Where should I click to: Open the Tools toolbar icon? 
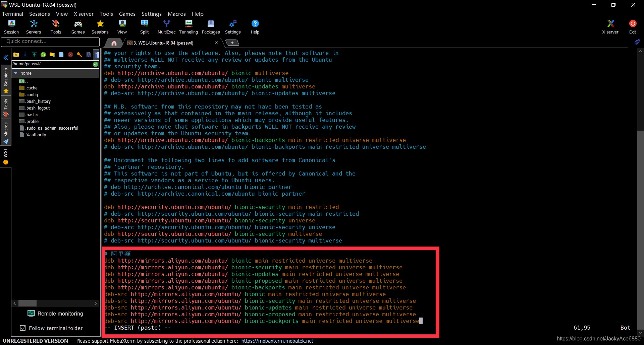[56, 27]
